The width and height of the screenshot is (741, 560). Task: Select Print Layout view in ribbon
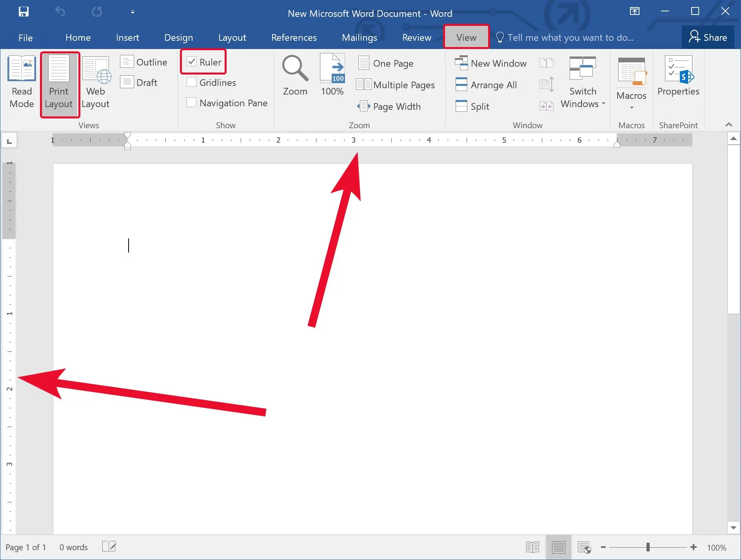[59, 84]
